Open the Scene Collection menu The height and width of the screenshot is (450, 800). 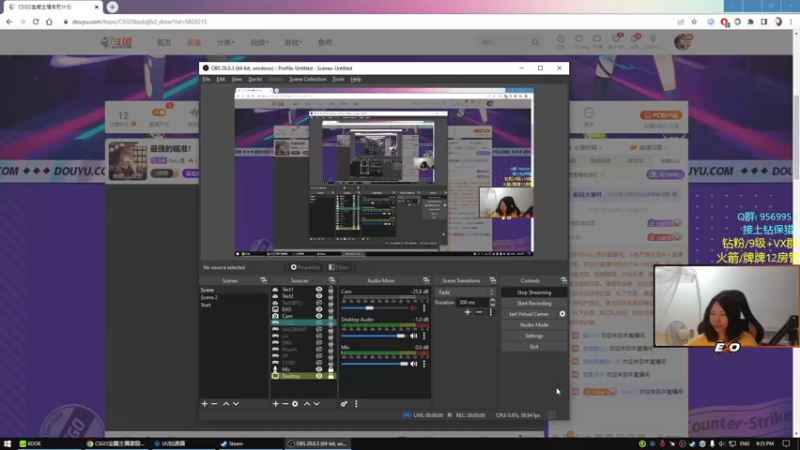[308, 79]
